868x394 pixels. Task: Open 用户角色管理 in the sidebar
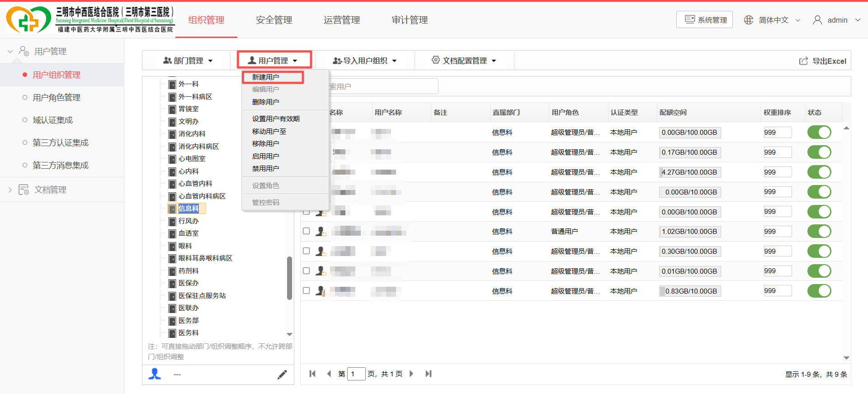click(x=57, y=98)
